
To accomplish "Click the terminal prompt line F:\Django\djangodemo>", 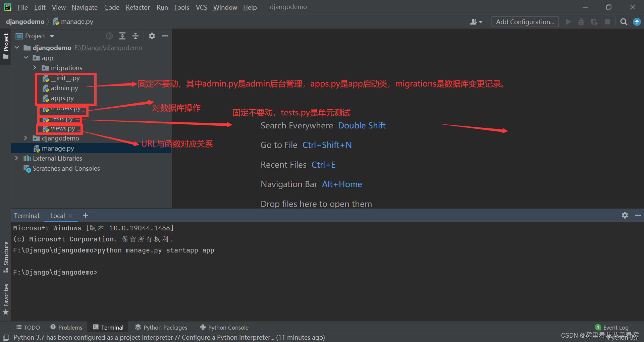I will click(x=55, y=273).
